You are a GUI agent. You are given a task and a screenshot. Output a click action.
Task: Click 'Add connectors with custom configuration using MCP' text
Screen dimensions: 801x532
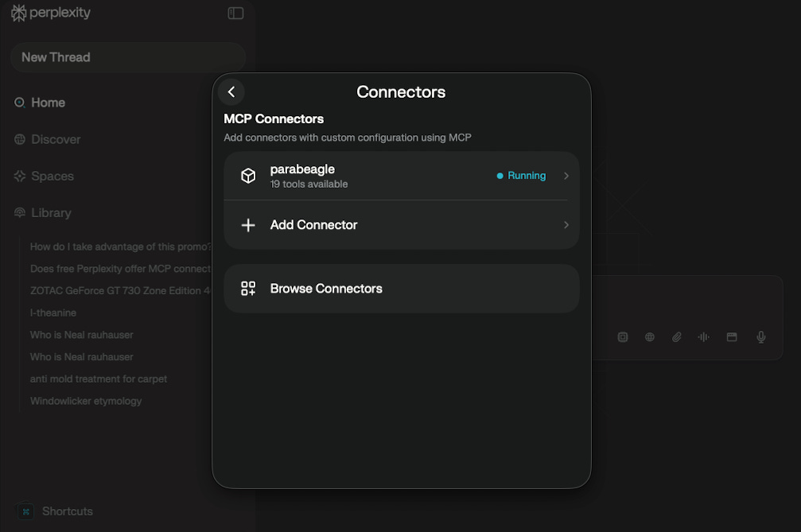348,138
